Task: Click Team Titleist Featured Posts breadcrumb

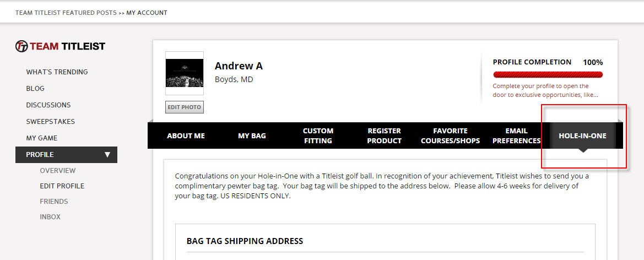Action: (x=66, y=13)
